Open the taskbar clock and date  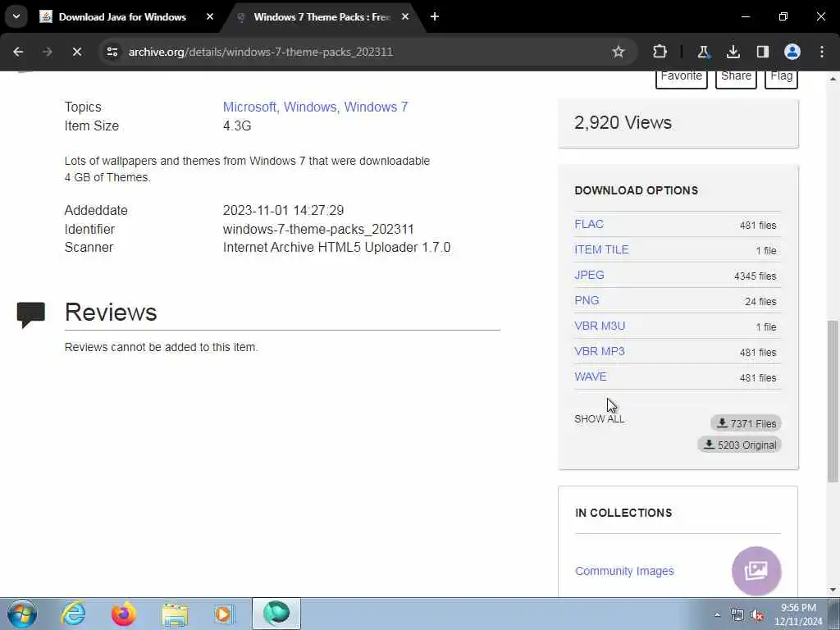pyautogui.click(x=798, y=614)
